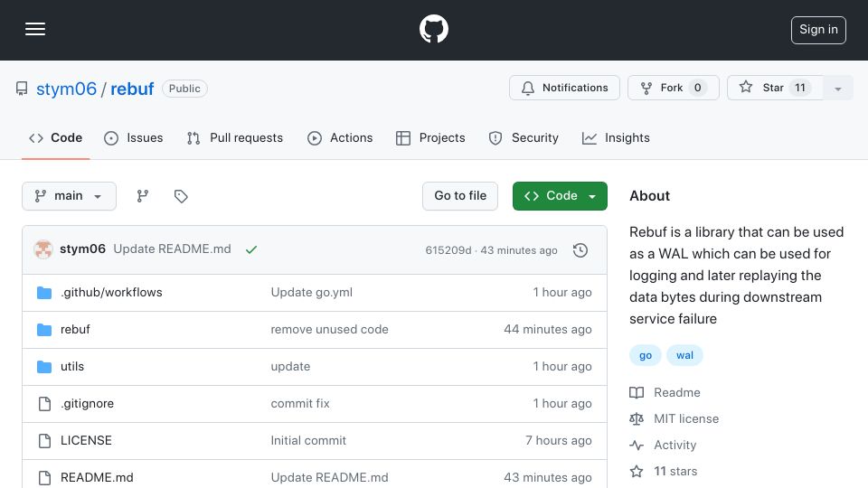Click '44 minutes ago' timestamp in rebuf row

(x=548, y=329)
